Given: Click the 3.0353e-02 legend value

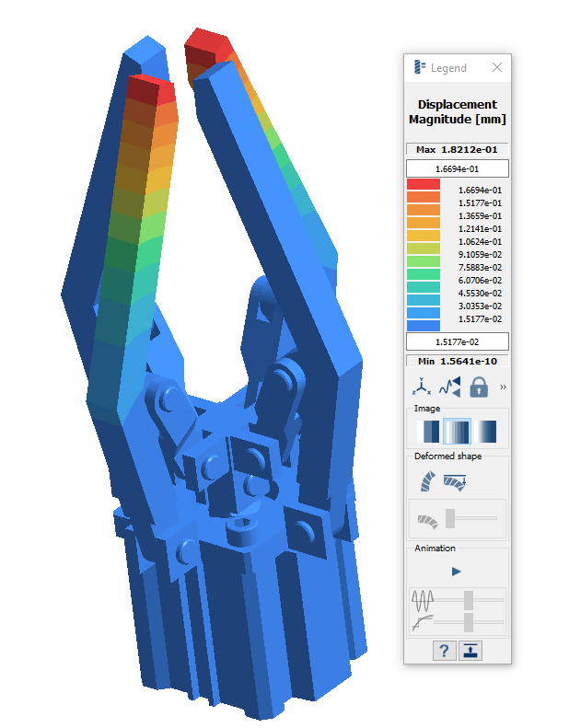Looking at the screenshot, I should click(x=480, y=306).
